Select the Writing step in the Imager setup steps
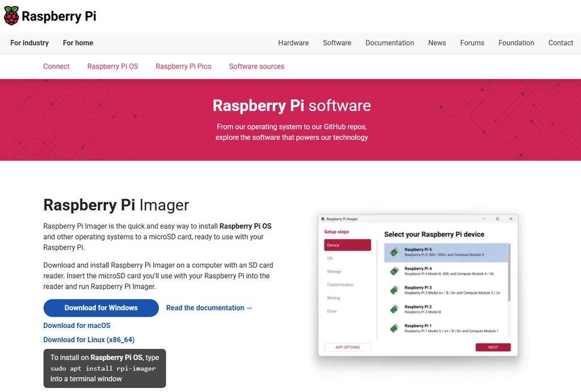Image resolution: width=581 pixels, height=392 pixels. (x=334, y=298)
